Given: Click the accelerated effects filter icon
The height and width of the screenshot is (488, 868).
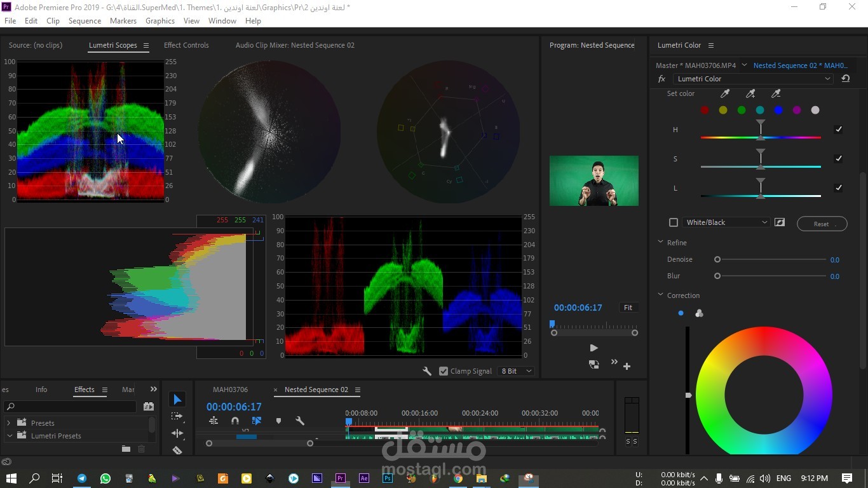Looking at the screenshot, I should point(149,406).
